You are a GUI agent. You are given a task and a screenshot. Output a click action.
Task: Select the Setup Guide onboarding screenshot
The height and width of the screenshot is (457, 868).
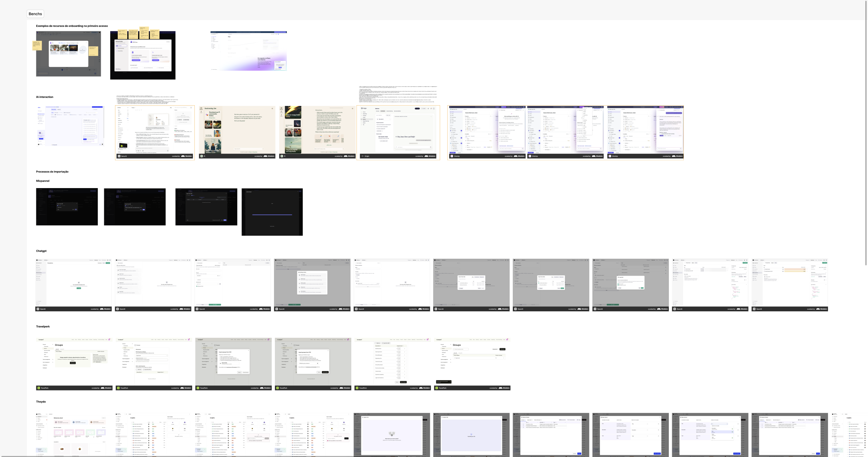pos(143,55)
